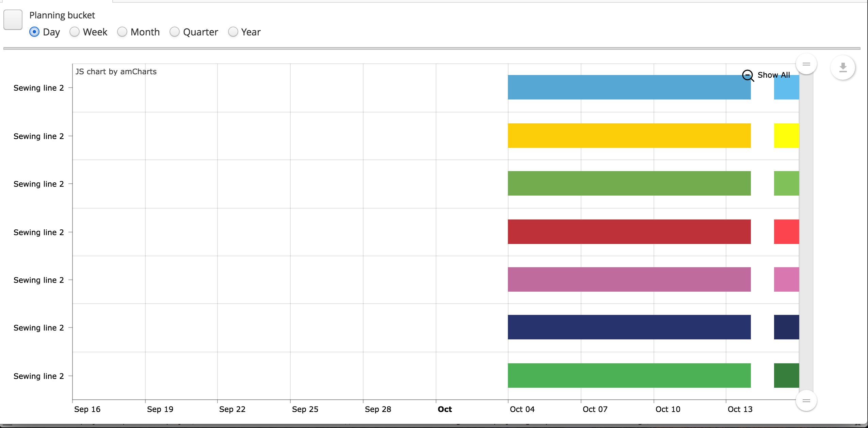Select the Quarter radio button
Image resolution: width=868 pixels, height=428 pixels.
[x=175, y=32]
